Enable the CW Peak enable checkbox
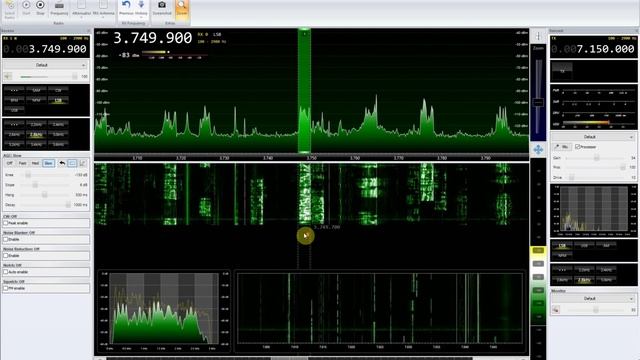 pos(6,223)
